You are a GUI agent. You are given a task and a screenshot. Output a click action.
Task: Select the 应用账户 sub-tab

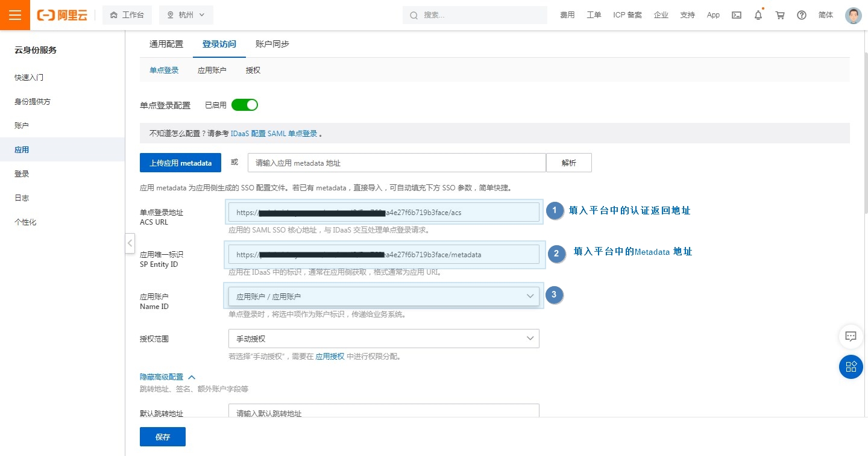[212, 70]
